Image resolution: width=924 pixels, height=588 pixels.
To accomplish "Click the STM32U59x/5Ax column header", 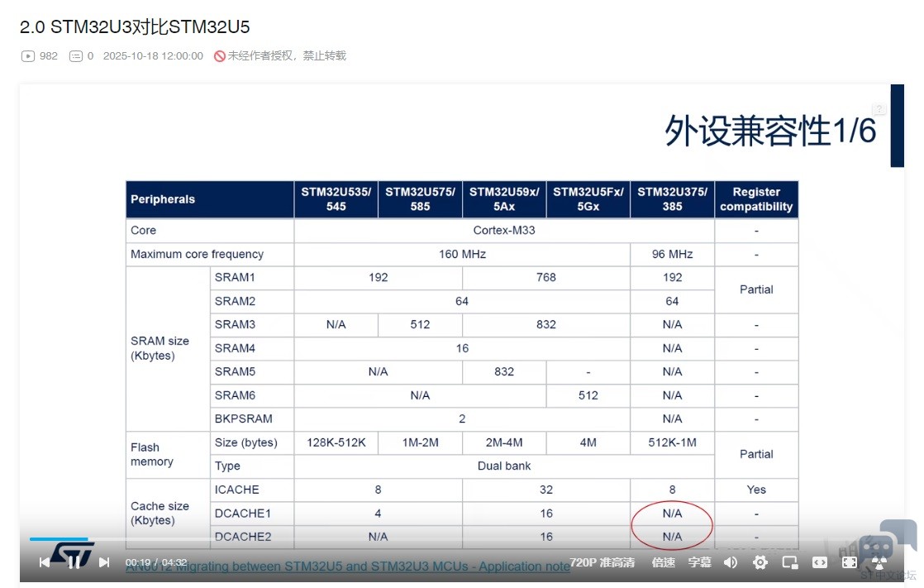I will pos(504,199).
